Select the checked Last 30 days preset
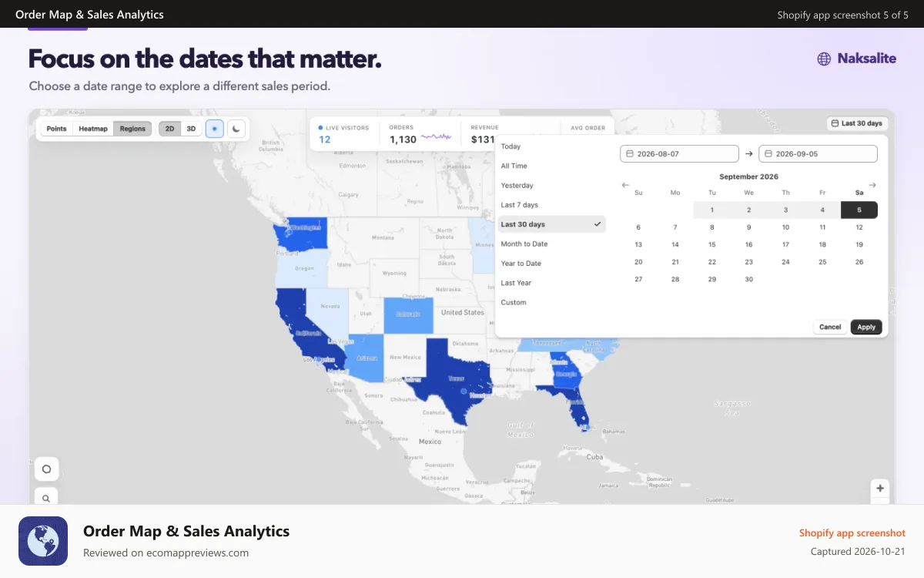Viewport: 924px width, 578px height. pos(551,224)
